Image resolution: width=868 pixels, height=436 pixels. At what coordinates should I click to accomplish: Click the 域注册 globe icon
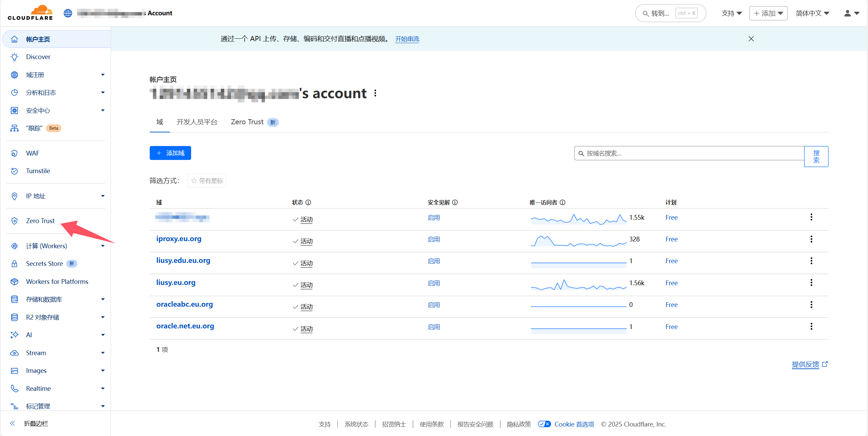[x=14, y=75]
